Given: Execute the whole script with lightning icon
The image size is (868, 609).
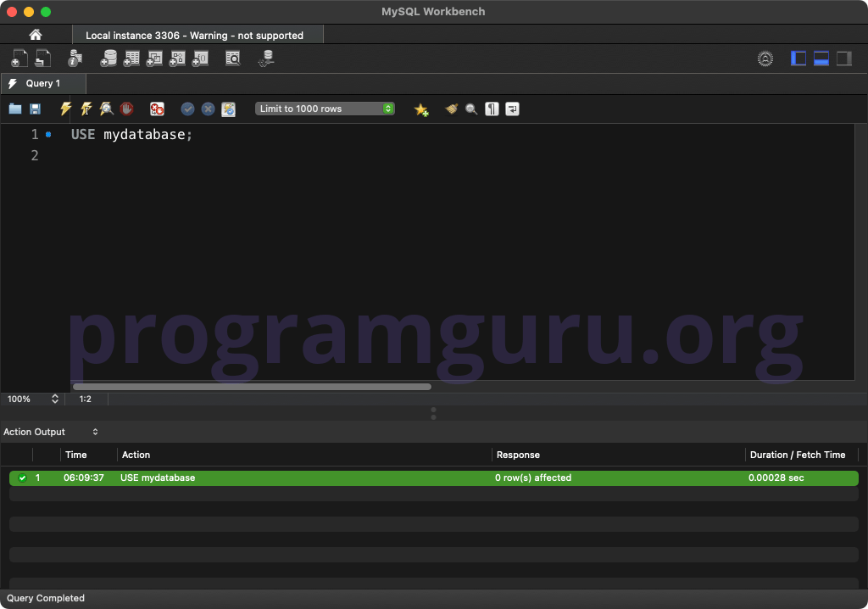Looking at the screenshot, I should click(65, 109).
